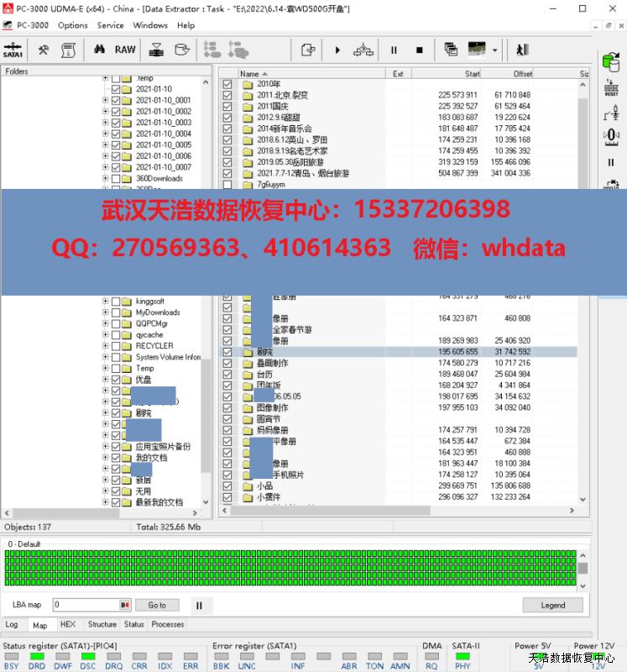Image resolution: width=627 pixels, height=672 pixels.
Task: Check the 360Downloads folder checkbox
Action: tap(116, 178)
